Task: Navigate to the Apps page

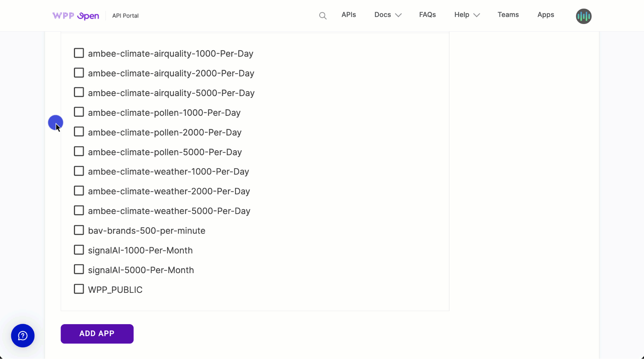Action: [x=545, y=15]
